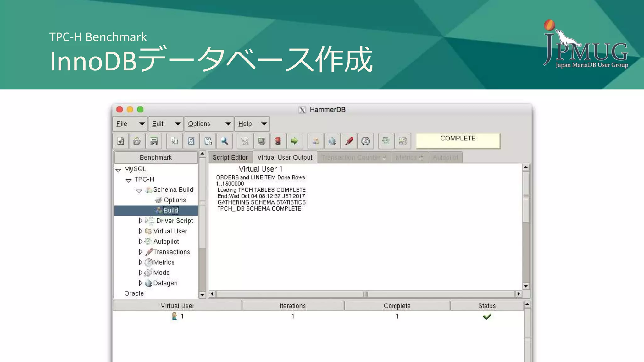
Task: Click the greyed Transaction Counter tab
Action: [x=354, y=157]
